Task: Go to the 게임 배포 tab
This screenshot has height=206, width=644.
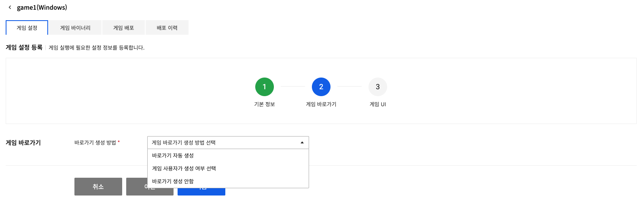Action: (123, 28)
